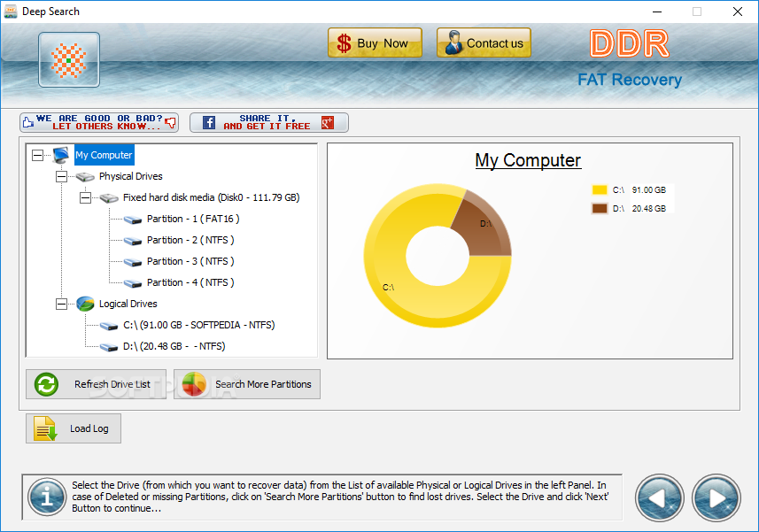Image resolution: width=759 pixels, height=532 pixels.
Task: Click the C:\ logical drive icon
Action: click(x=109, y=327)
